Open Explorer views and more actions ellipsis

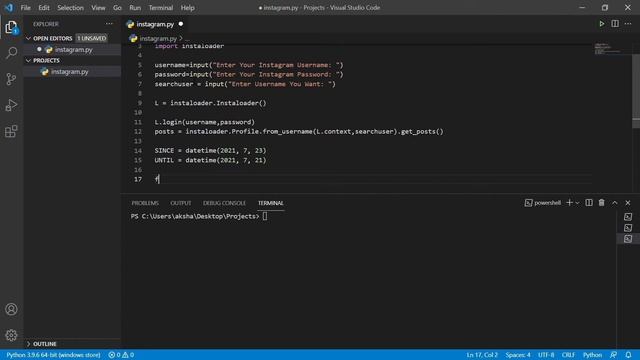pos(109,24)
